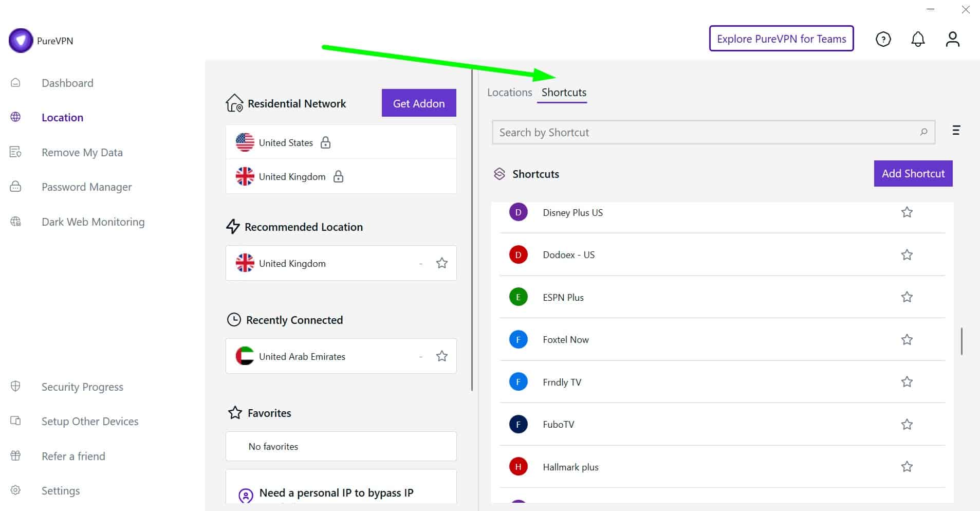The image size is (980, 511).
Task: Click the Dodoex - US red D avatar
Action: click(518, 254)
